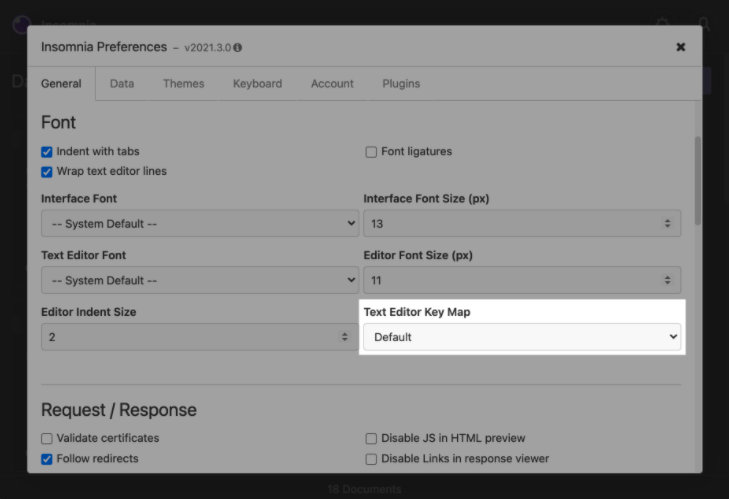Viewport: 729px width, 499px height.
Task: Open the Text Editor Font dropdown
Action: [200, 280]
